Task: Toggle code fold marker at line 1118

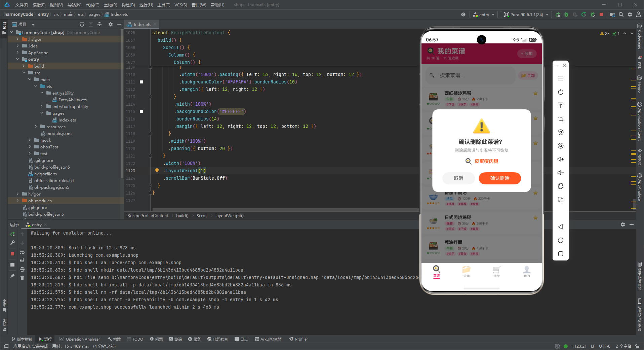Action: click(150, 134)
